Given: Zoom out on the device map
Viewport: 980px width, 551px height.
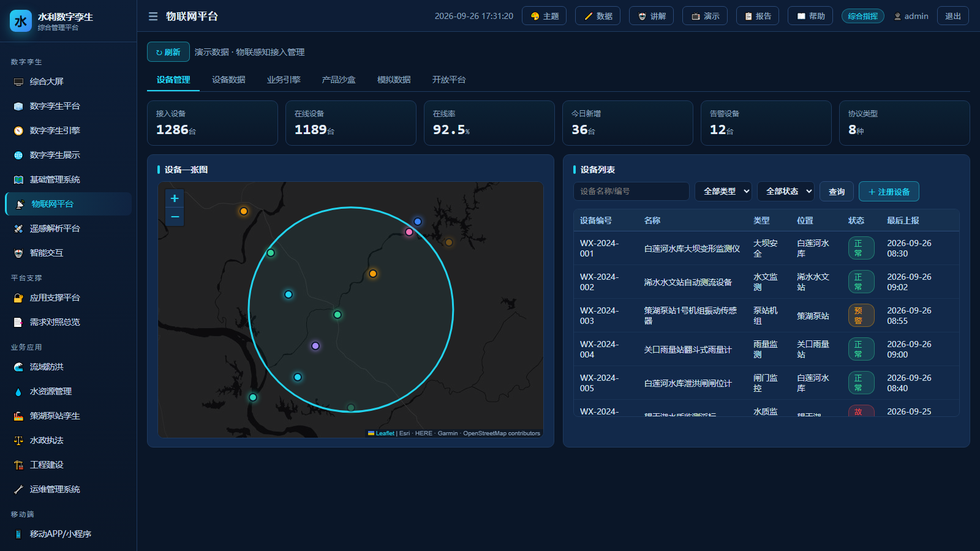Looking at the screenshot, I should pyautogui.click(x=175, y=217).
